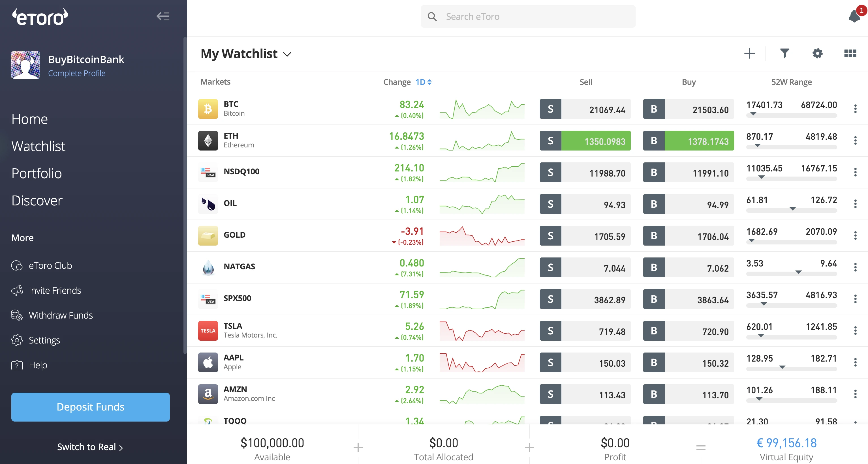Click the Tesla logo icon

click(x=208, y=331)
